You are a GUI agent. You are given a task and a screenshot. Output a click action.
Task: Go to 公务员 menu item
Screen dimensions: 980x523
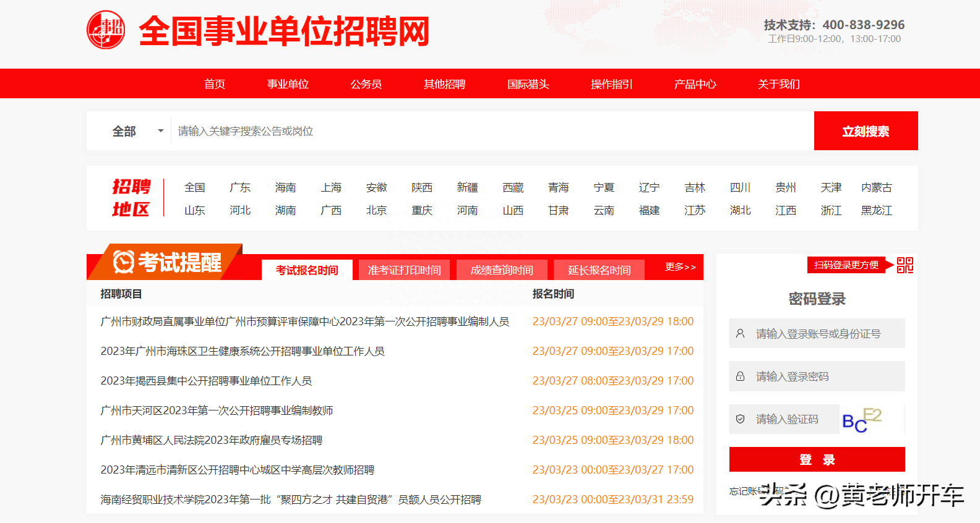pos(366,84)
